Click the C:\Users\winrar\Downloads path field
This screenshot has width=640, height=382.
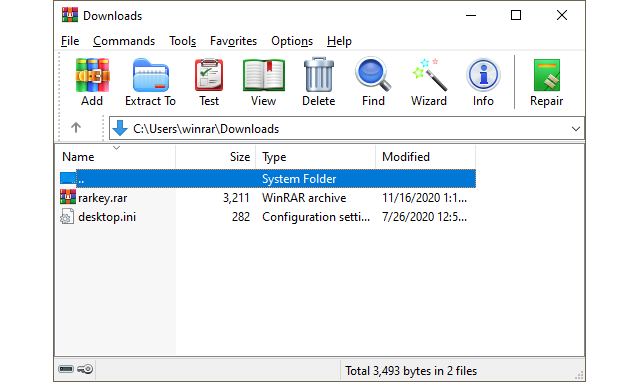click(x=347, y=129)
